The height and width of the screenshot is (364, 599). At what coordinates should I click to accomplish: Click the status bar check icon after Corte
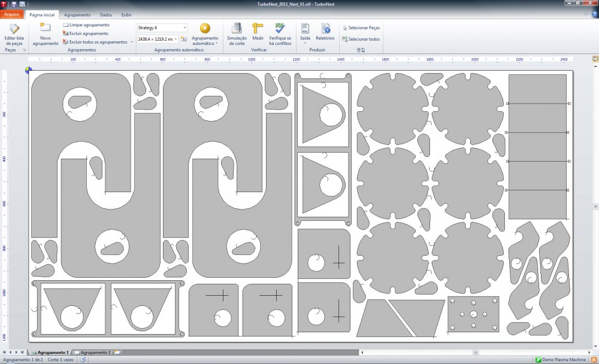tap(83, 360)
